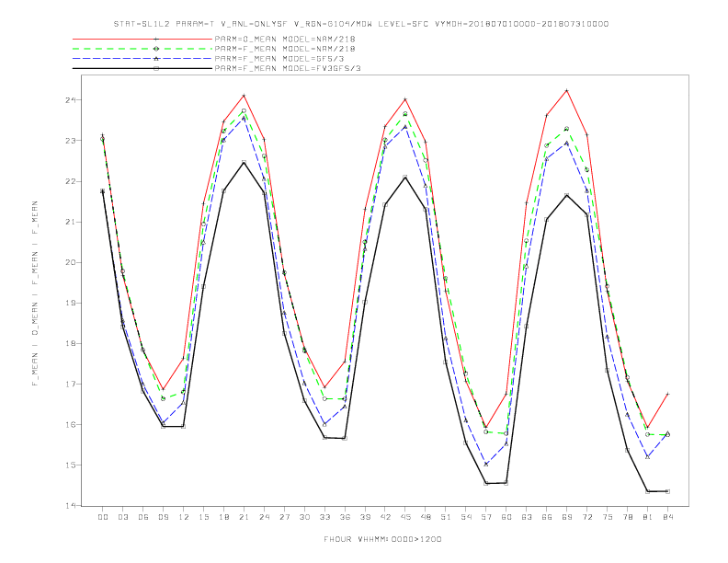Image resolution: width=728 pixels, height=563 pixels.
Task: Click x-axis tick label 36
Action: tap(345, 517)
